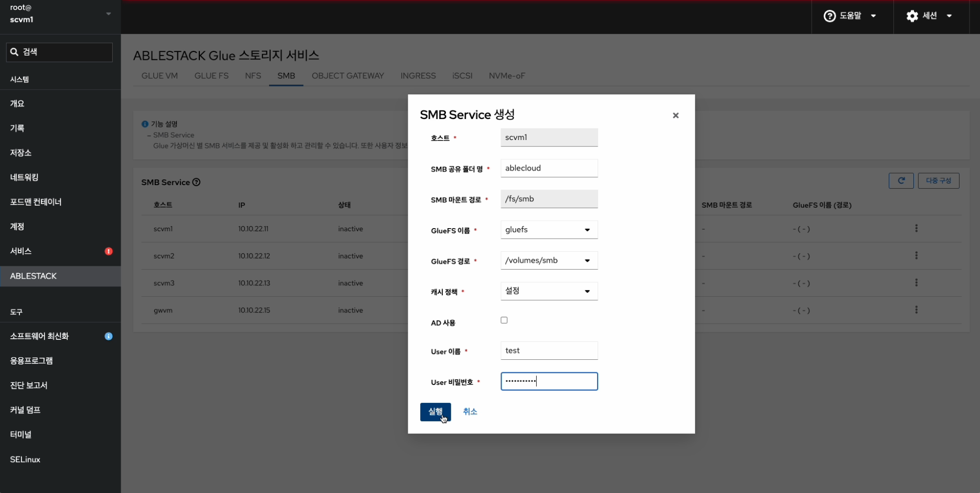
Task: Click the SMB 공유 폴더 명 input field
Action: (x=549, y=168)
